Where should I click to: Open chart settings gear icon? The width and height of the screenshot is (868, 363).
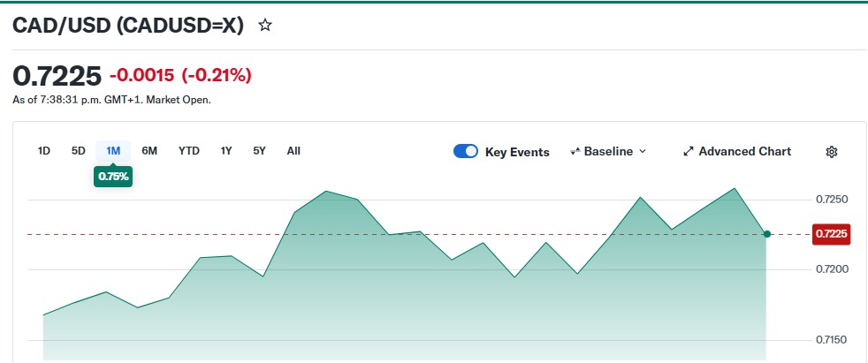(x=832, y=152)
